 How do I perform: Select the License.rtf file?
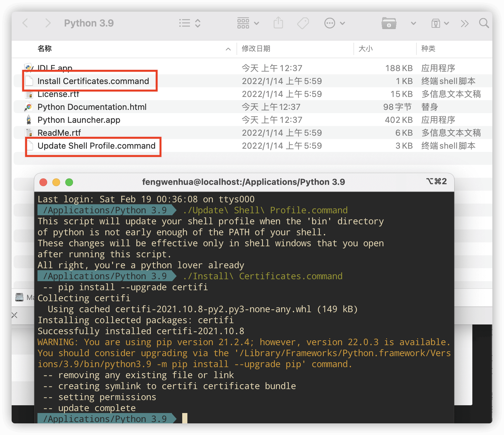(x=252, y=94)
